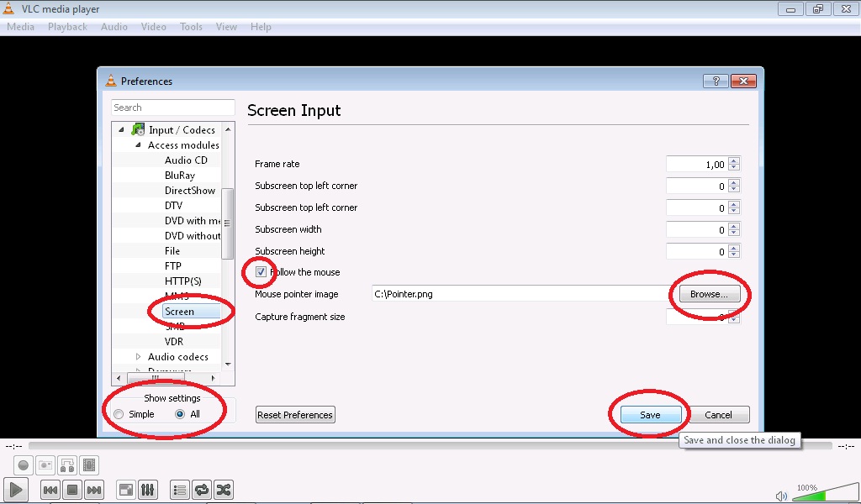Close the Preferences dialog with the red X
This screenshot has width=861, height=504.
coord(743,81)
